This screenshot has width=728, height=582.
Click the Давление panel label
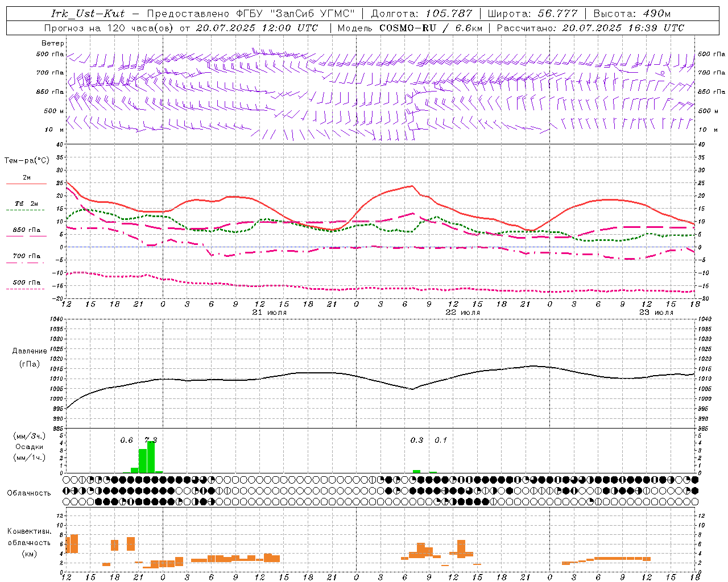tap(30, 351)
